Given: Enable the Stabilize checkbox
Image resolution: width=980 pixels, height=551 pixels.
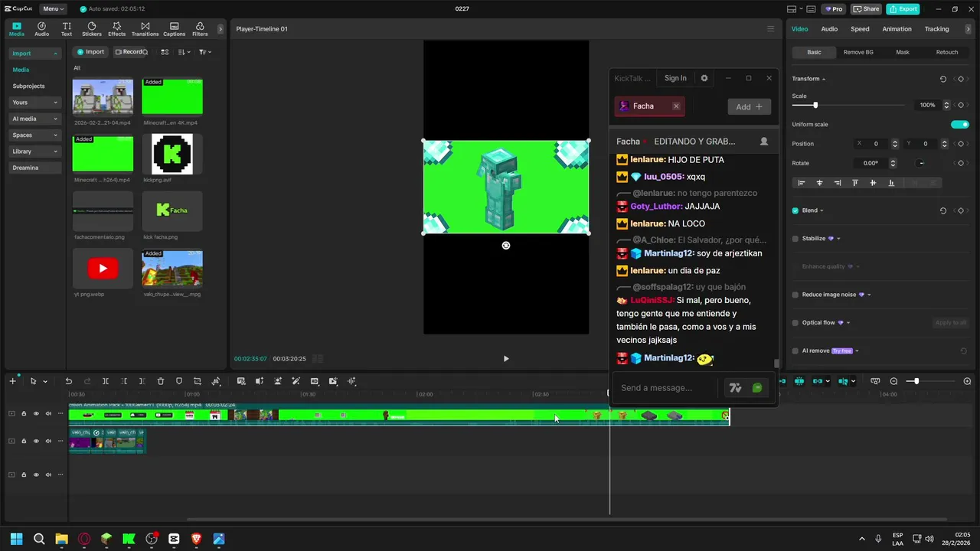Looking at the screenshot, I should click(795, 239).
